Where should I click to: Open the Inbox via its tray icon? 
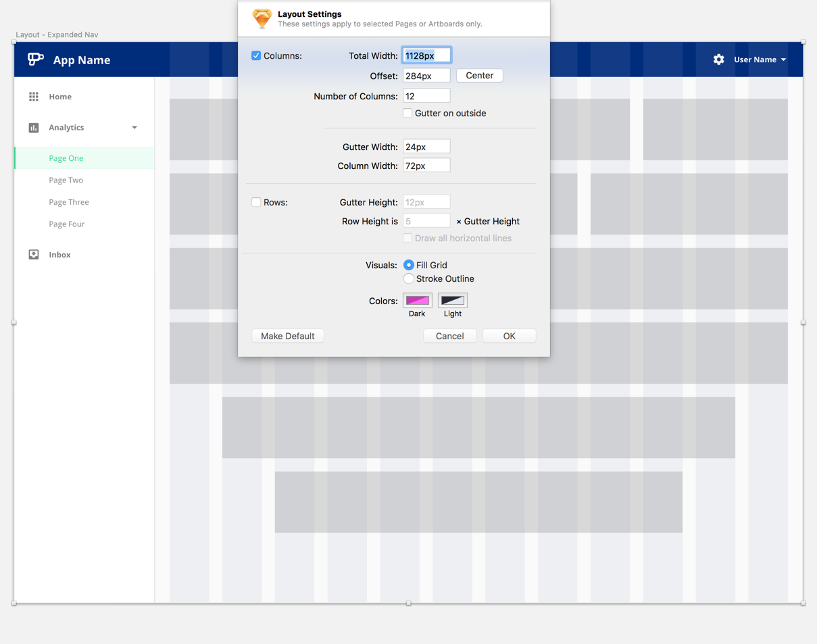[x=33, y=254]
